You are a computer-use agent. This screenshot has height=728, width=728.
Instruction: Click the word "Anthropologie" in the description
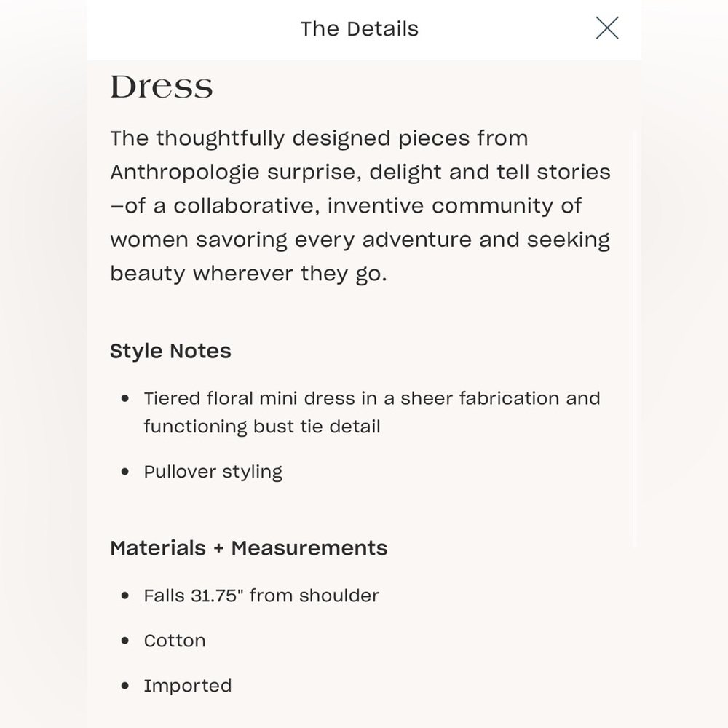tap(185, 172)
